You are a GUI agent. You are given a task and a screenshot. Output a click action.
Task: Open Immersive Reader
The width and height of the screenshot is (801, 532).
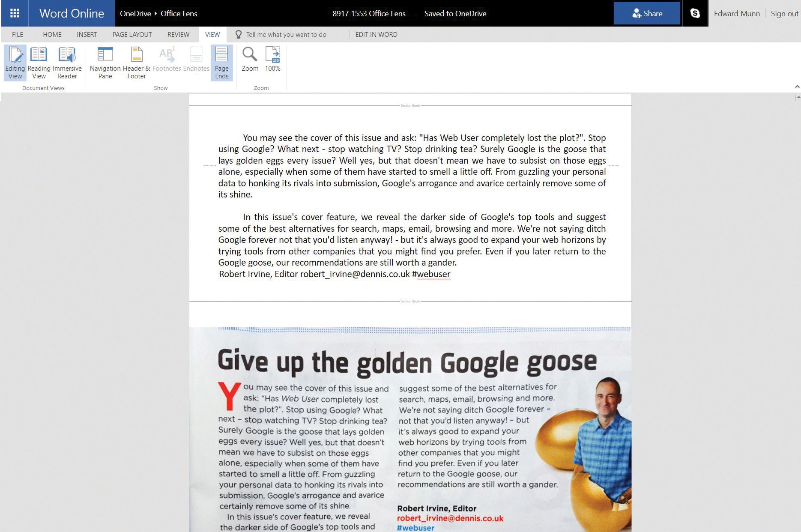click(67, 63)
